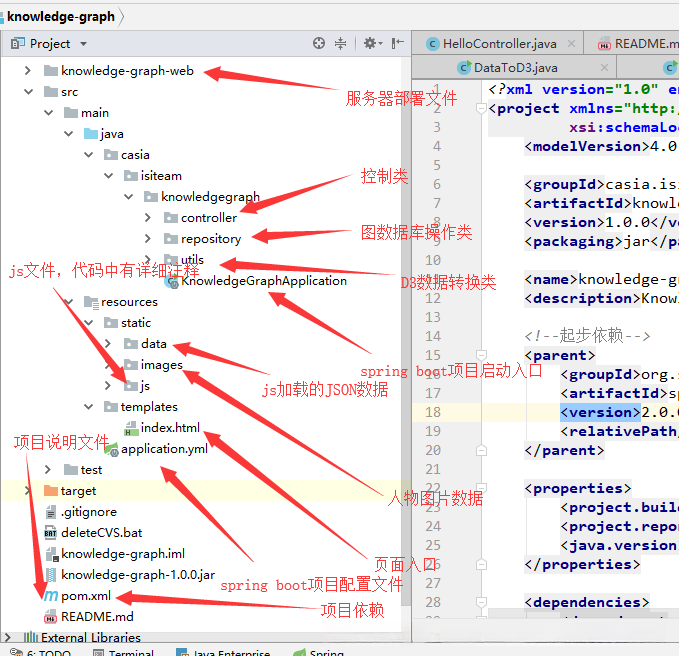Click the deleteCVS.bat BAT file icon

coord(51,533)
